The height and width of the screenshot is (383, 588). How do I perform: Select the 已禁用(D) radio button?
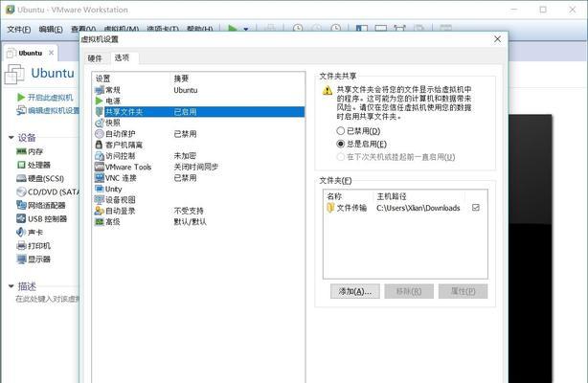point(341,131)
